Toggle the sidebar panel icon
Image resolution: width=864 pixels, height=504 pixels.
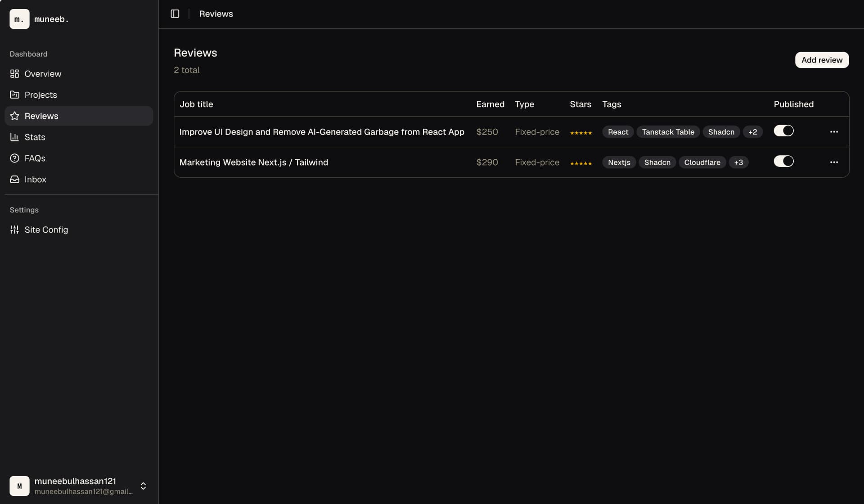(x=175, y=14)
